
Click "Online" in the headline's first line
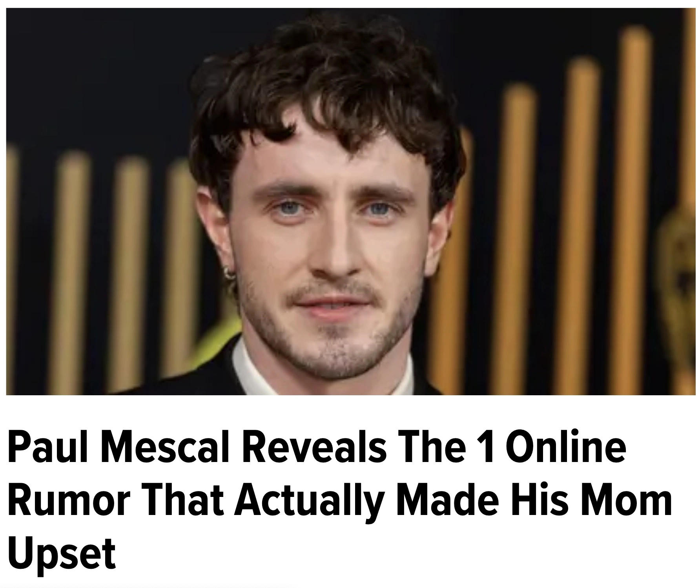tap(566, 448)
